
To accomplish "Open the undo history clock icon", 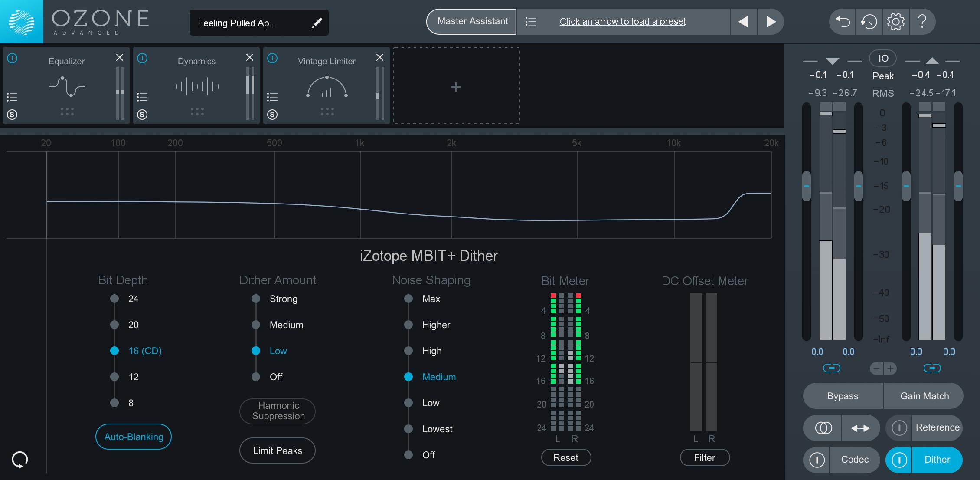I will click(869, 22).
